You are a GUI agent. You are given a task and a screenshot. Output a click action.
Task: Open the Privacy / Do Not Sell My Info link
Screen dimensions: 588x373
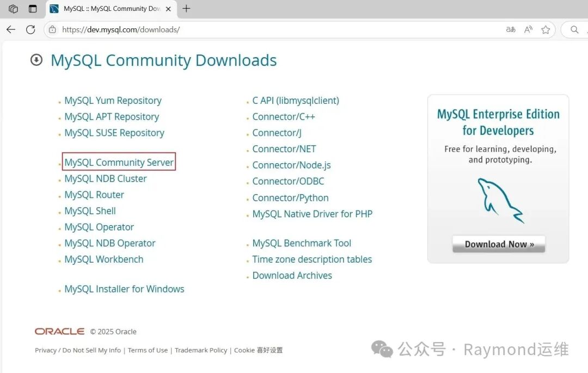point(78,350)
